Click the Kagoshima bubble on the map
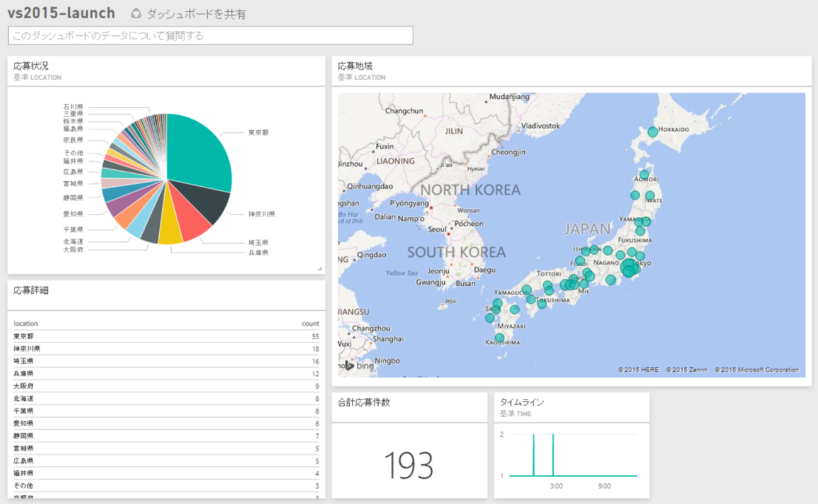 500,338
